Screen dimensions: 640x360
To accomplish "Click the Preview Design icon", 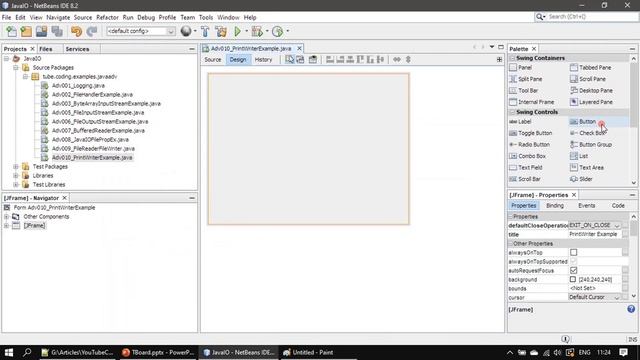I will [313, 60].
